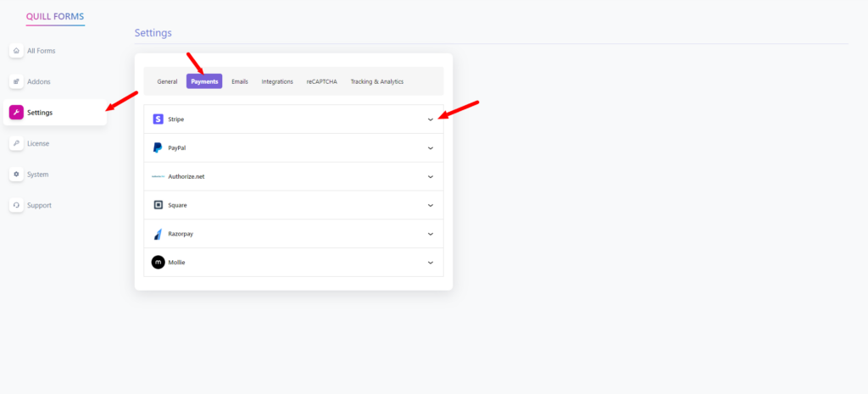This screenshot has width=868, height=394.
Task: Click the Square label text
Action: [178, 205]
